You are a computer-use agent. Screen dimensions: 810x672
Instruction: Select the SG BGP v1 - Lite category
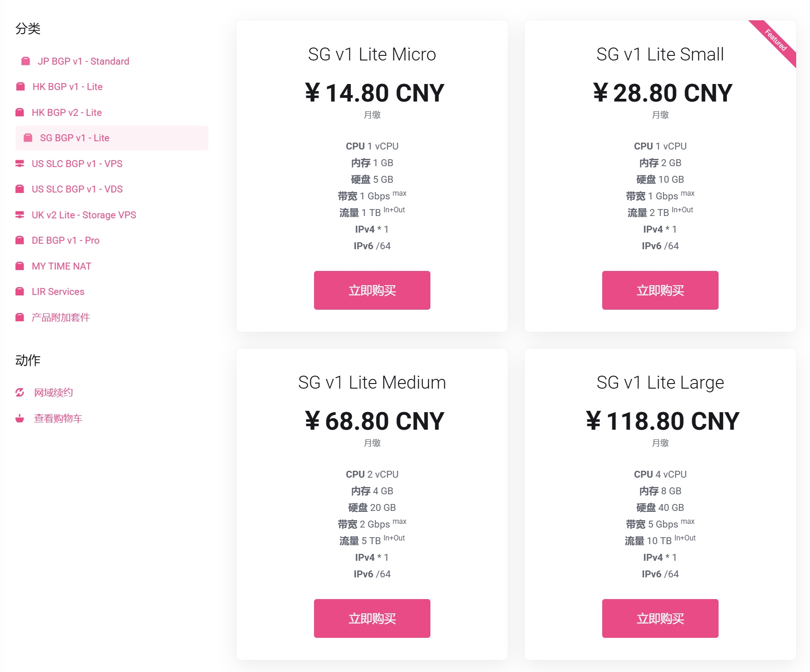click(x=74, y=138)
